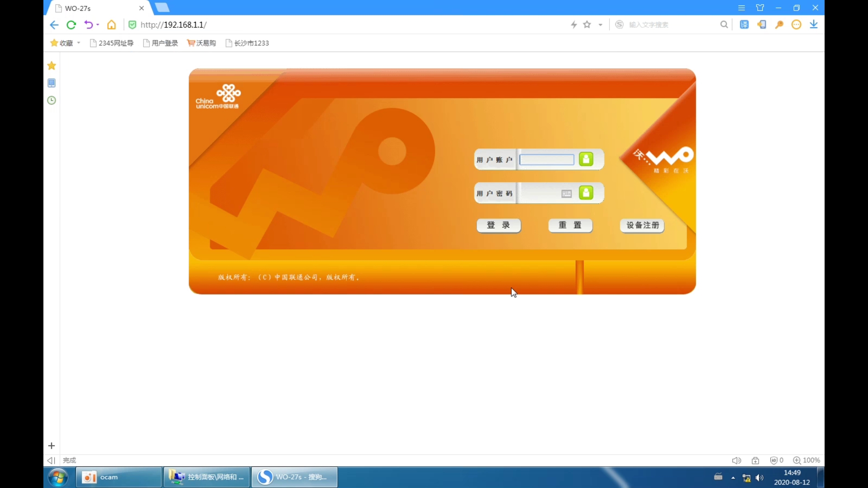Reload the page with the green refresh icon
This screenshot has height=488, width=868.
71,25
